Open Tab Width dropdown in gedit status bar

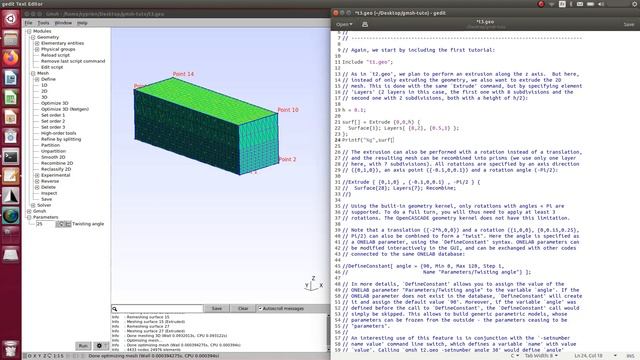541,356
